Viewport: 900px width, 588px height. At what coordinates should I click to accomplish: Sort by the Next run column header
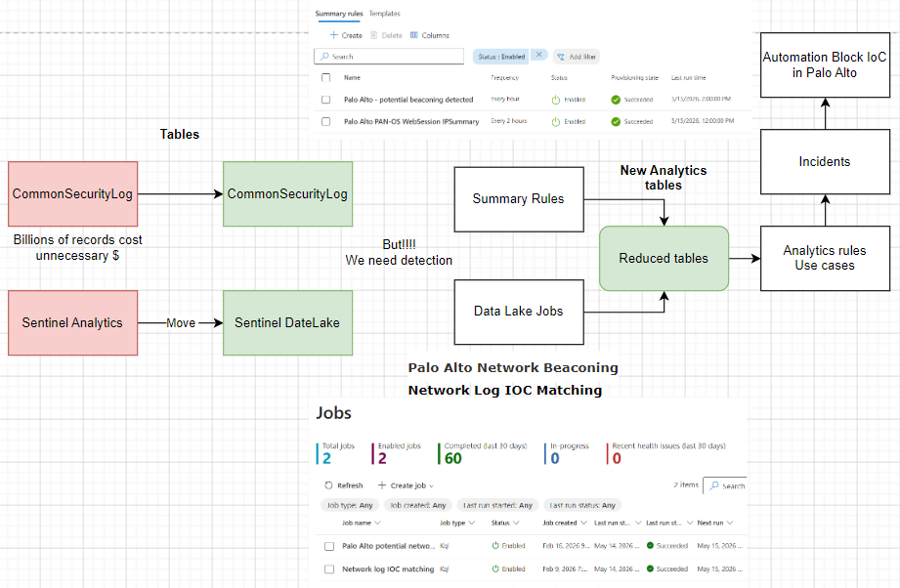[x=714, y=523]
